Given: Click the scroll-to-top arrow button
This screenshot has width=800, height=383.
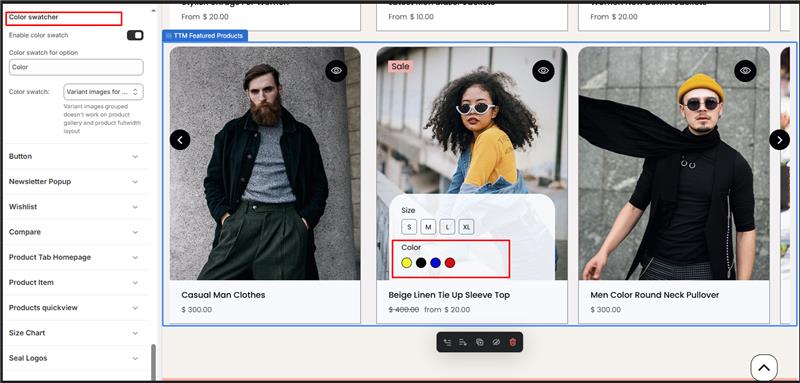Looking at the screenshot, I should click(764, 368).
